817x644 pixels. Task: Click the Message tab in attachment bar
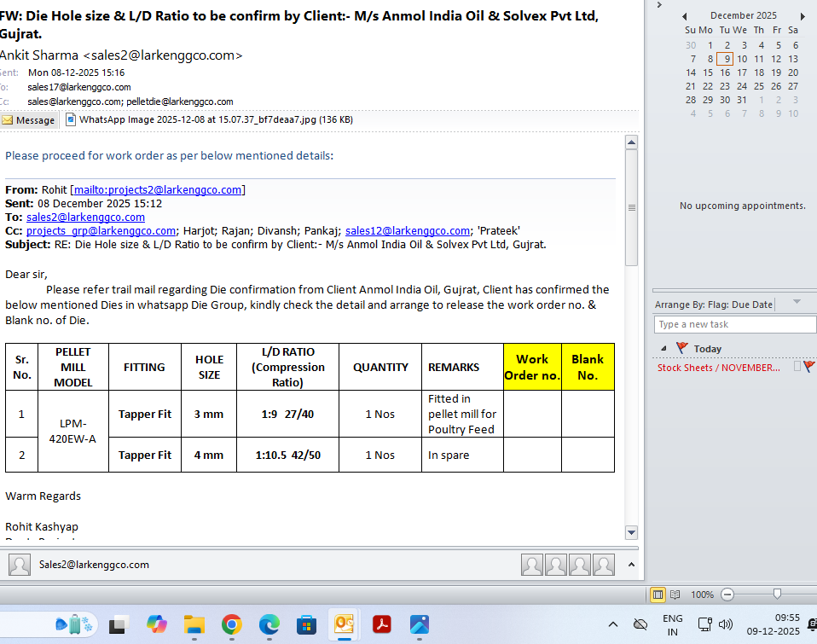click(29, 120)
